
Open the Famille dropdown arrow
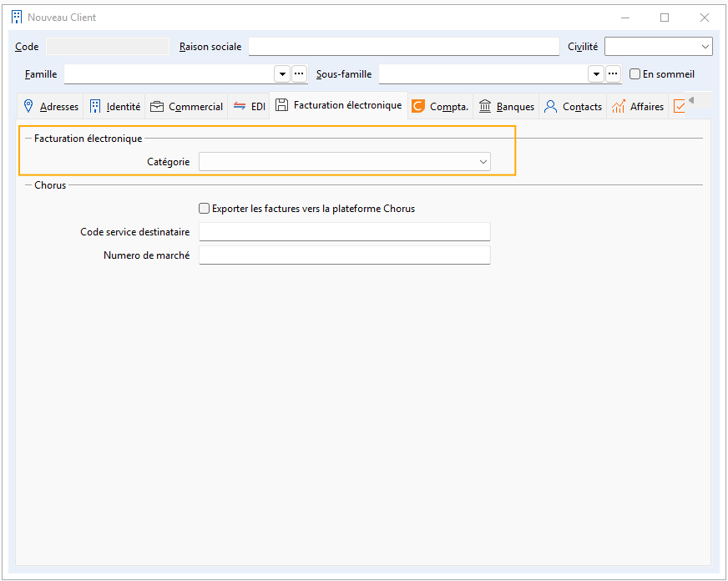click(282, 74)
